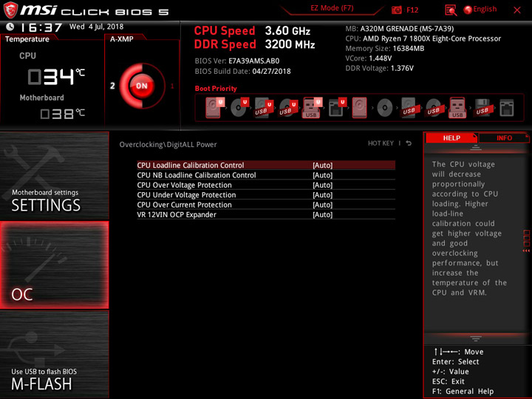Open CPU NB Loadline Calibration Control [Auto] value
This screenshot has height=399, width=532.
click(x=323, y=175)
